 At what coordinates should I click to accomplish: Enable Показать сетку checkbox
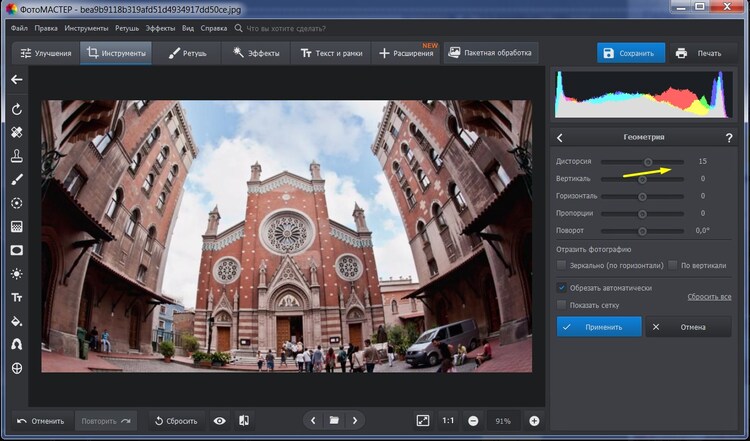562,304
